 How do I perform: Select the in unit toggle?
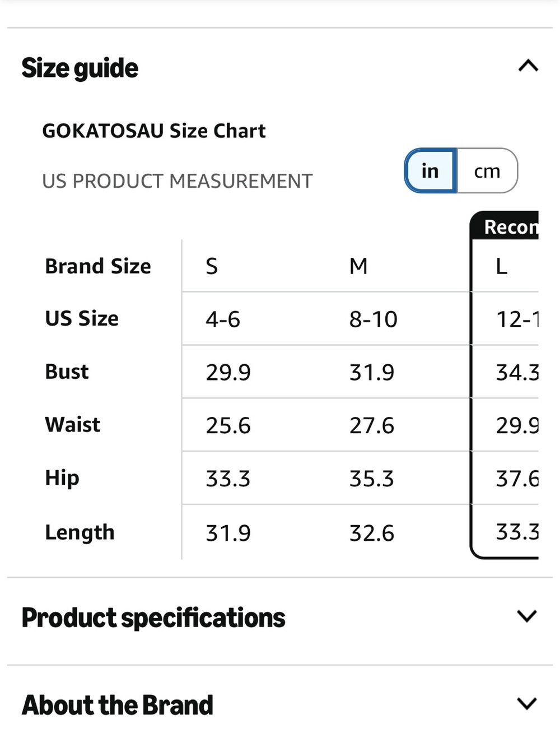[430, 171]
